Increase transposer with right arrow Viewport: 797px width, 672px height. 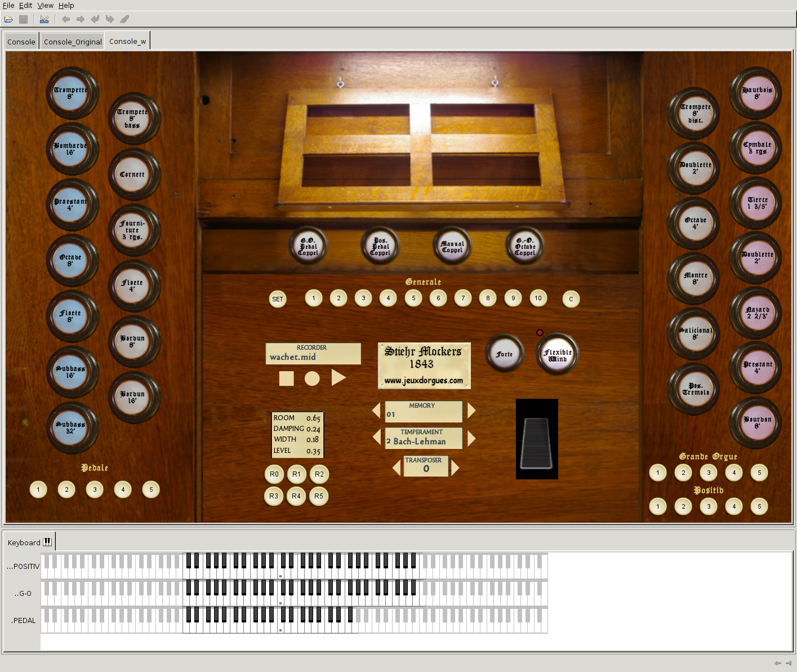point(455,467)
